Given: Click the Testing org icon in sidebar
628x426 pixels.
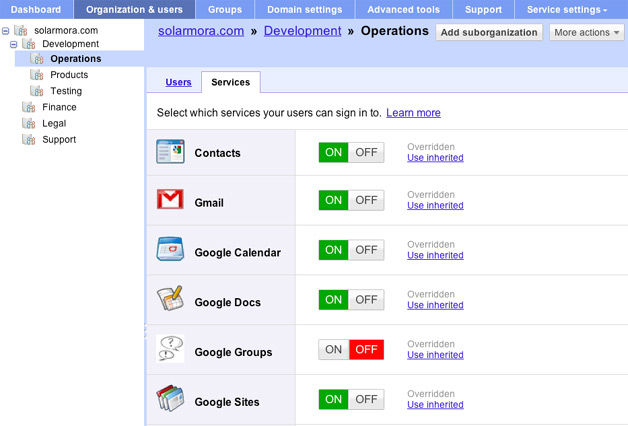Looking at the screenshot, I should pos(36,91).
